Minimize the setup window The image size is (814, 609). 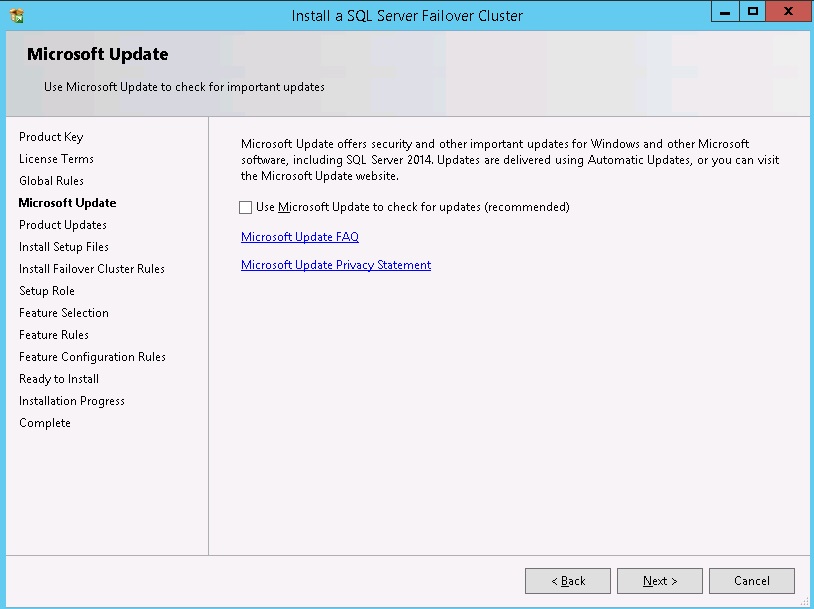(725, 12)
